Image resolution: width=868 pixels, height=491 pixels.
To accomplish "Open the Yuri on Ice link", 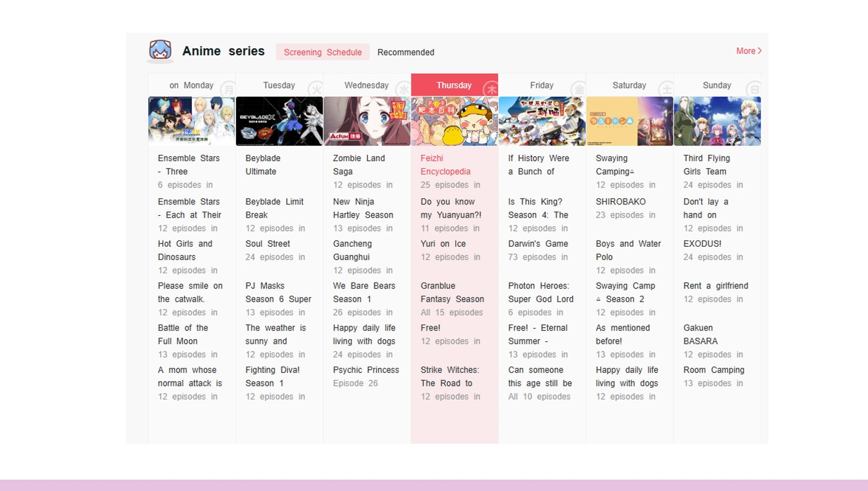I will click(x=443, y=244).
